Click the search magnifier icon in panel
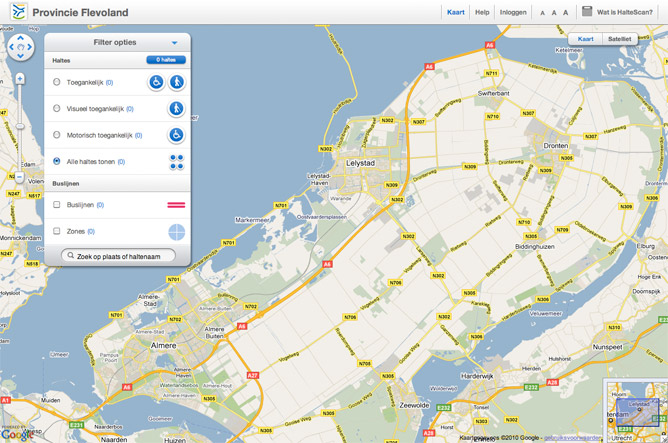This screenshot has height=443, width=668. click(x=71, y=256)
